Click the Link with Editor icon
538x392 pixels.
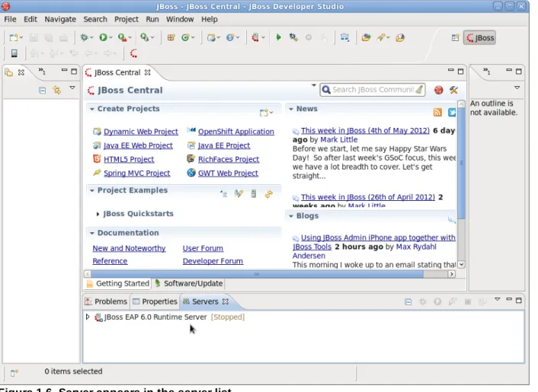pyautogui.click(x=57, y=90)
